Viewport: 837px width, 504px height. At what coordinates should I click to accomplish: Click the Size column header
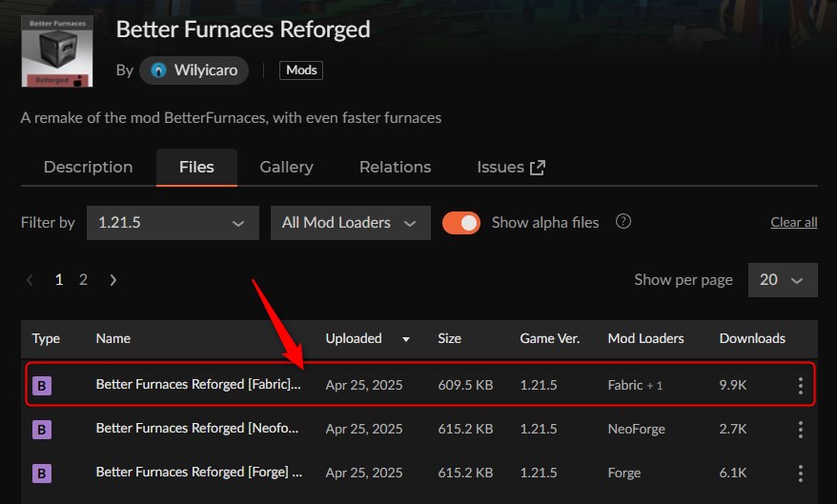[x=449, y=338]
